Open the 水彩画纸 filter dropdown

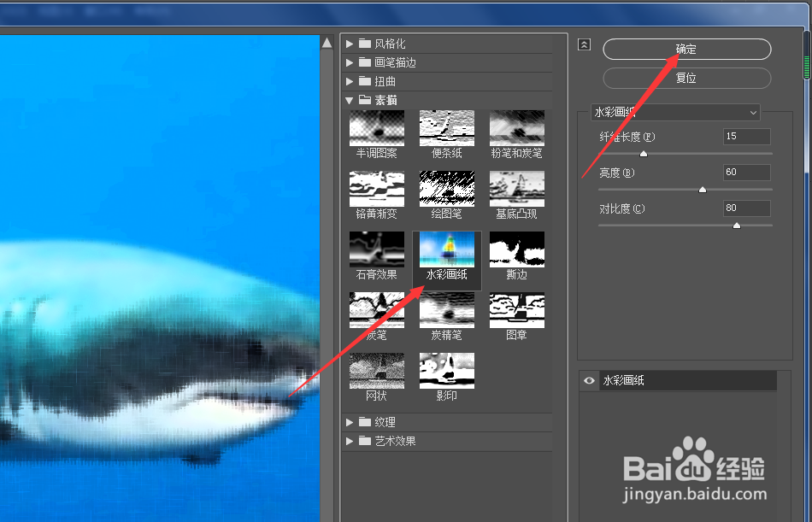tap(675, 113)
